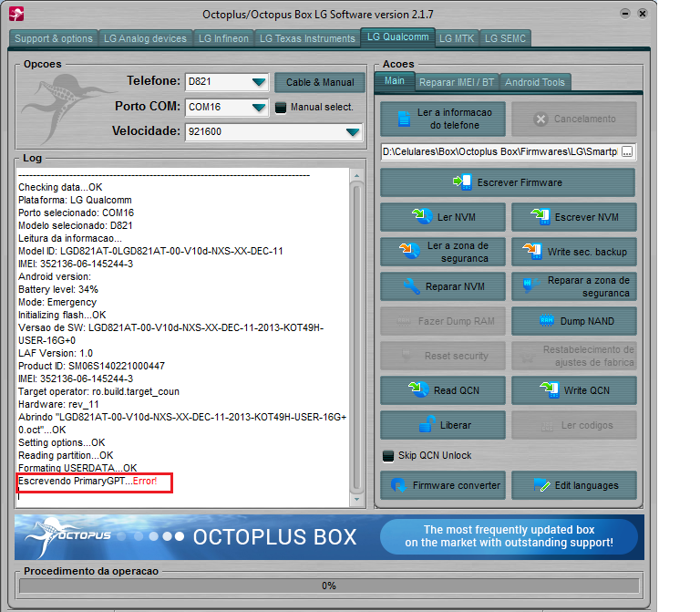Open the Telefone model dropdown

pos(259,82)
